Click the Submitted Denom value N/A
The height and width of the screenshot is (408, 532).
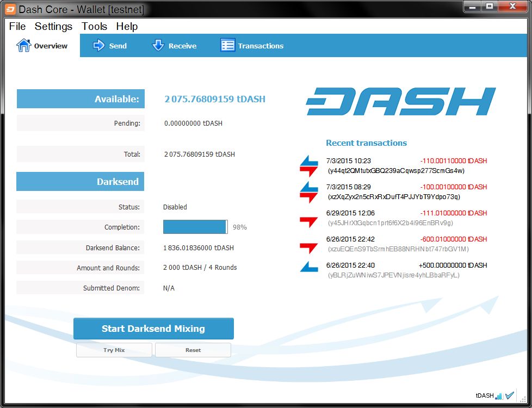[x=169, y=288]
